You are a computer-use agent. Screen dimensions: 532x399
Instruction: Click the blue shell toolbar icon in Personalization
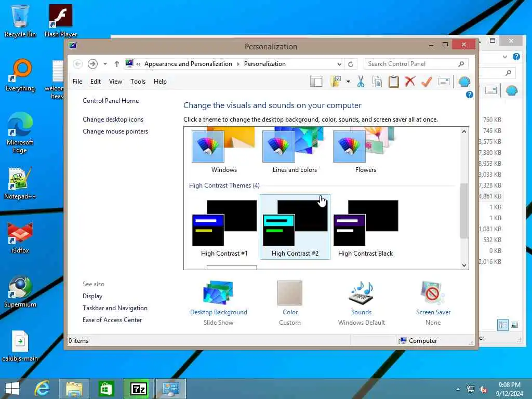464,82
